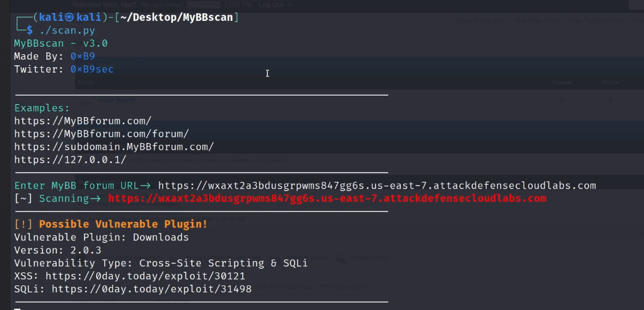The height and width of the screenshot is (310, 644).
Task: Click the red scanning target URL
Action: click(x=327, y=198)
